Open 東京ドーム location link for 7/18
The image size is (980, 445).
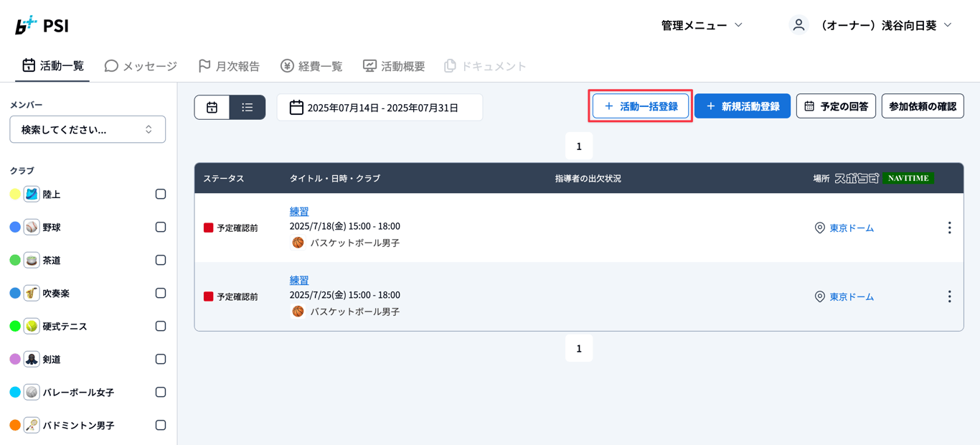(851, 228)
